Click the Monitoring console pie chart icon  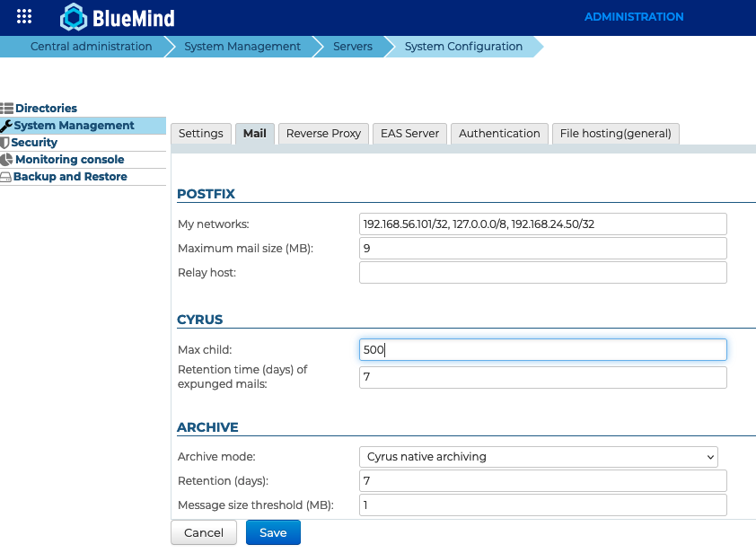tap(7, 160)
